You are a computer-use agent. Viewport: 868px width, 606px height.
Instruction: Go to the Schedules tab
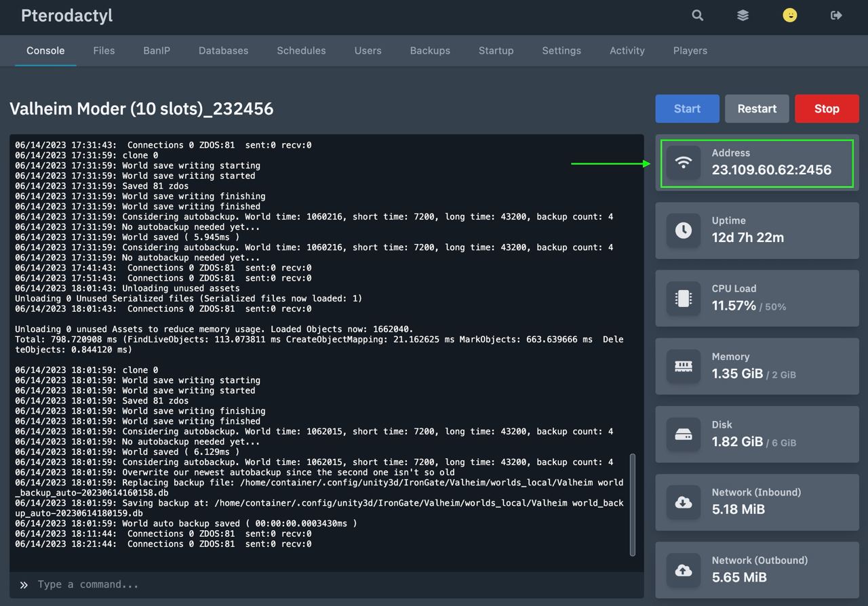(x=301, y=51)
